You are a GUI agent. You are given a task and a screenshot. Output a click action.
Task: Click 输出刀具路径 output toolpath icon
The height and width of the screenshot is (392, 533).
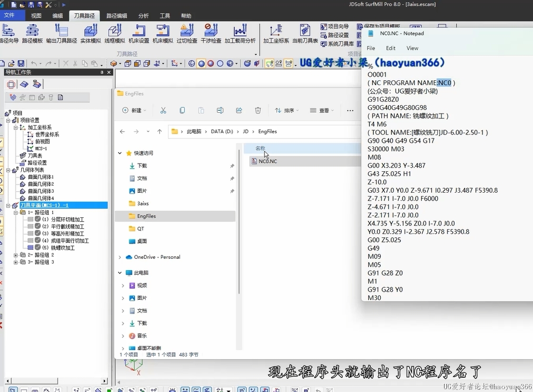click(61, 34)
